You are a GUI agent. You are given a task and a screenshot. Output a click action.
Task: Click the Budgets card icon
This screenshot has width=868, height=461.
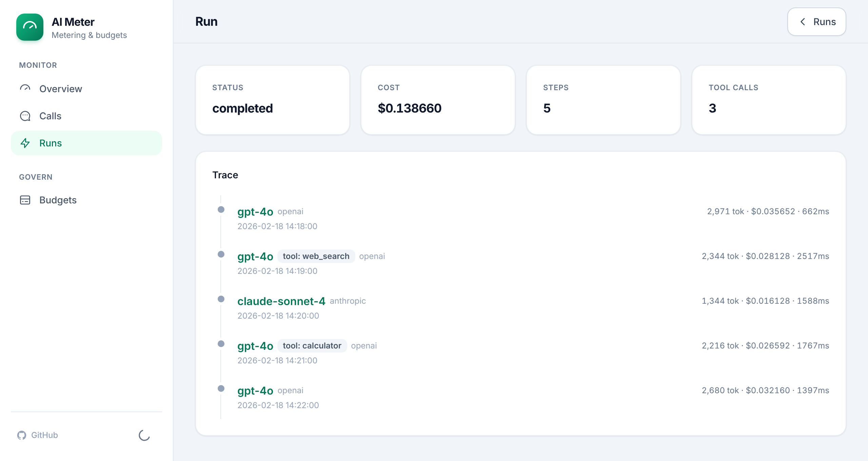(25, 200)
